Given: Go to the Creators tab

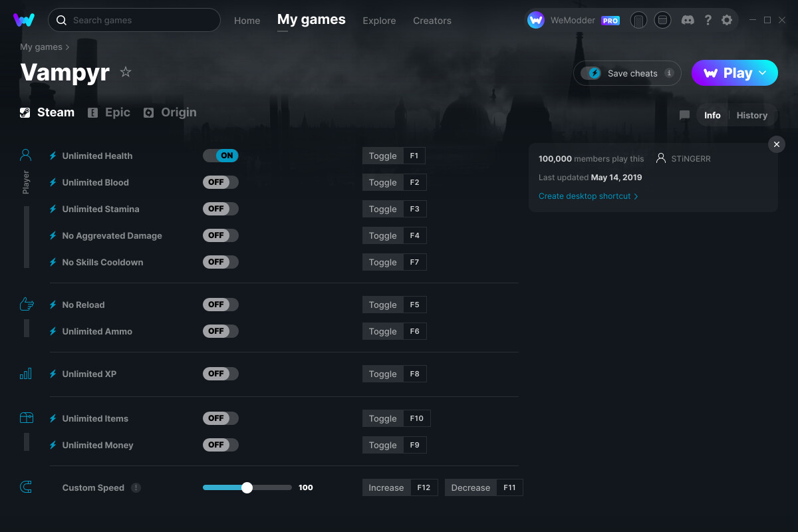Looking at the screenshot, I should pyautogui.click(x=432, y=21).
